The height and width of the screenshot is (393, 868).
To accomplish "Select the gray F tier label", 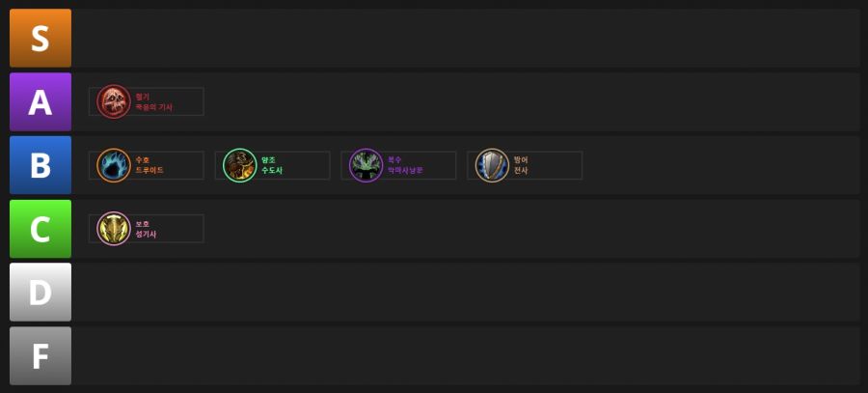I will coord(41,356).
